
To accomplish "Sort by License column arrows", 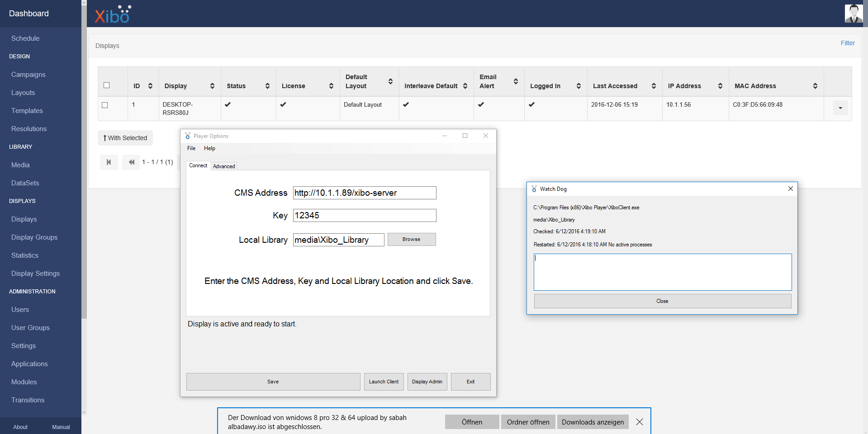I will 331,86.
